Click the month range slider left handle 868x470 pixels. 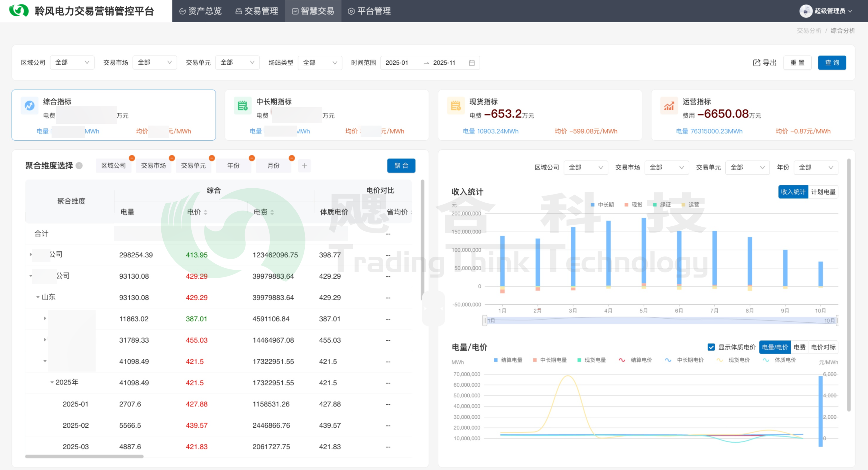[x=485, y=320]
